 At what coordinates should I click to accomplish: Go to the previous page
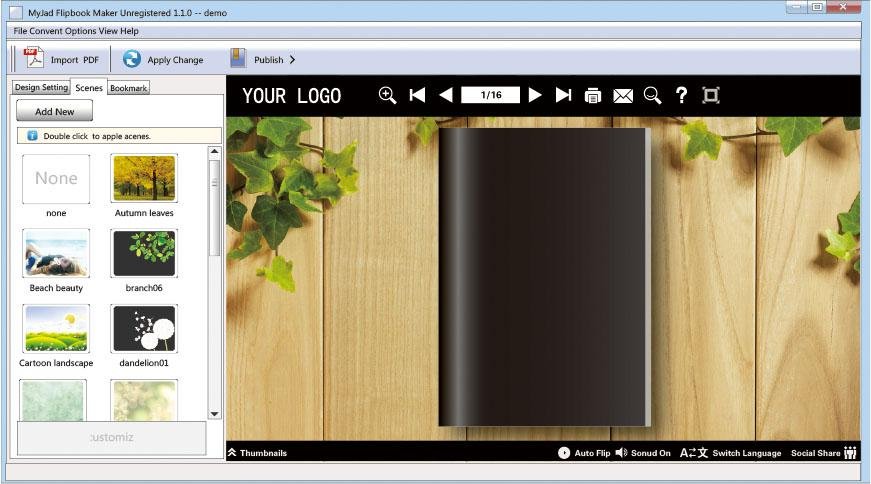(445, 95)
